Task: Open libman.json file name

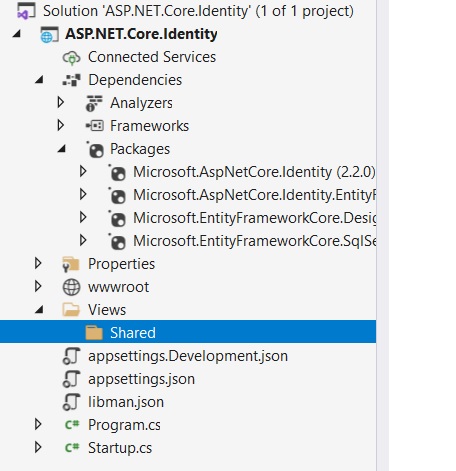Action: (x=126, y=402)
